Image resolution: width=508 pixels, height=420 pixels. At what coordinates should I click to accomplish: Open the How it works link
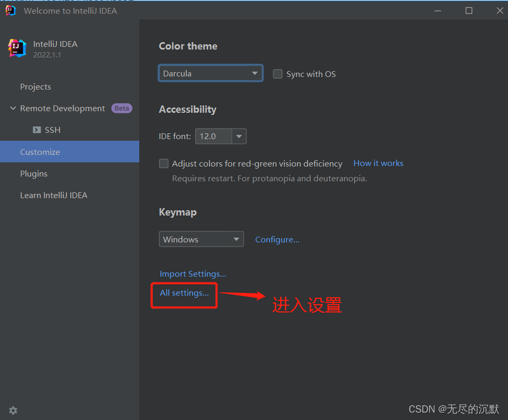point(378,163)
